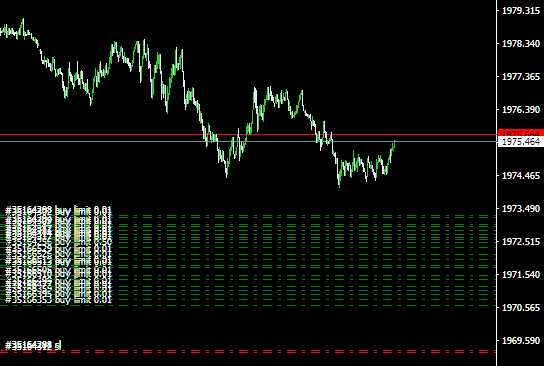Click the 1972.515 price scale label
This screenshot has height=366, width=544.
pyautogui.click(x=521, y=241)
